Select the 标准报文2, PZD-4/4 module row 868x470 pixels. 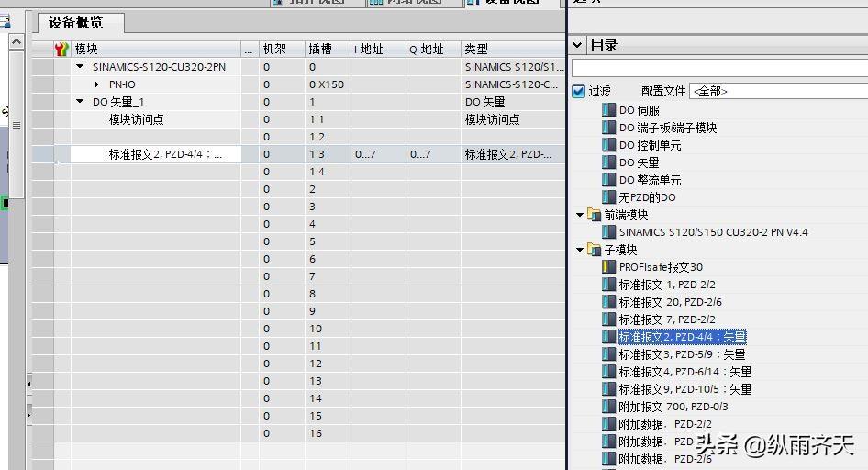pyautogui.click(x=156, y=154)
